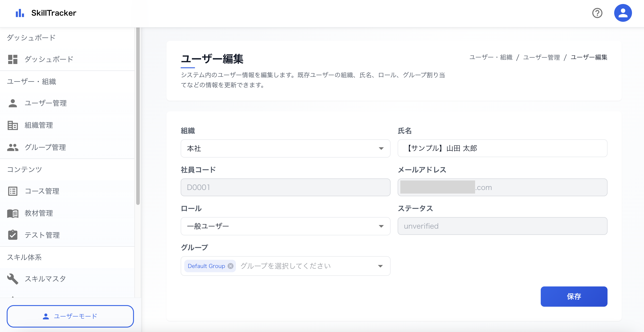644x332 pixels.
Task: Select the スキルマスタ wrench icon
Action: [13, 279]
